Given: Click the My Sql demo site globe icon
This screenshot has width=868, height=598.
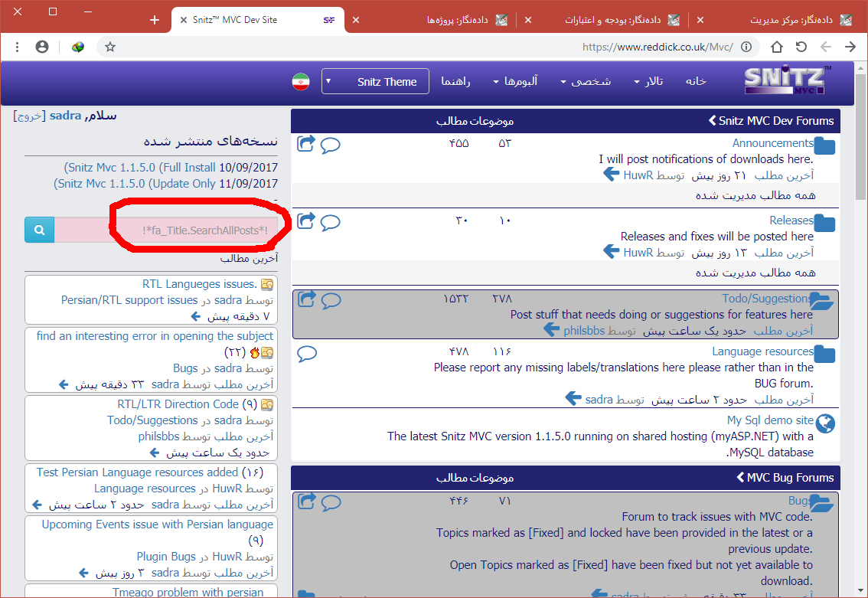Looking at the screenshot, I should point(825,423).
